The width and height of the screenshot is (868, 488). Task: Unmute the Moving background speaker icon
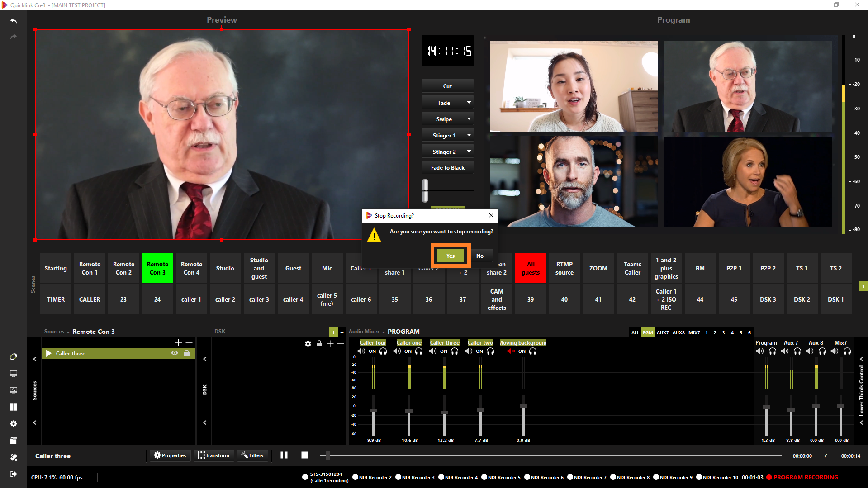tap(511, 351)
